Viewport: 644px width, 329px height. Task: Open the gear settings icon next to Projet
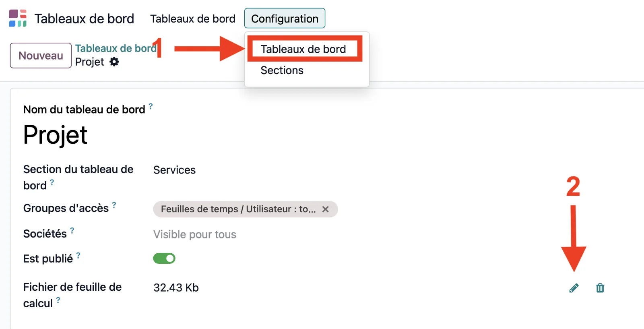pyautogui.click(x=114, y=62)
